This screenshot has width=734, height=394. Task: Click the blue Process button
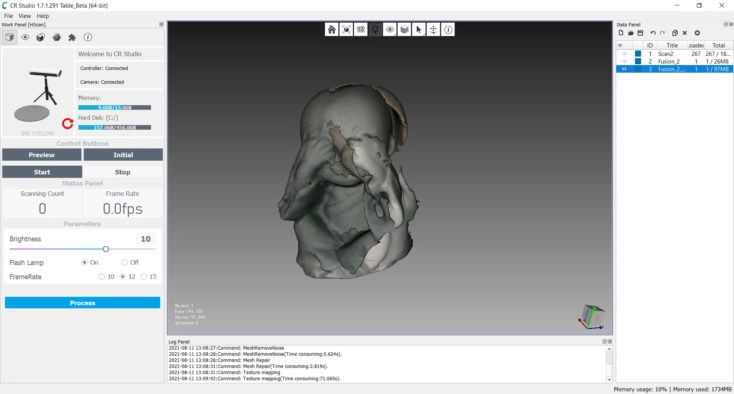[x=82, y=303]
